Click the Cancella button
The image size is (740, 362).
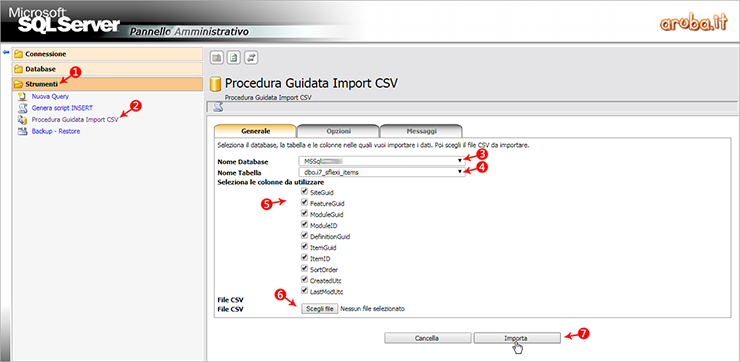(x=427, y=338)
